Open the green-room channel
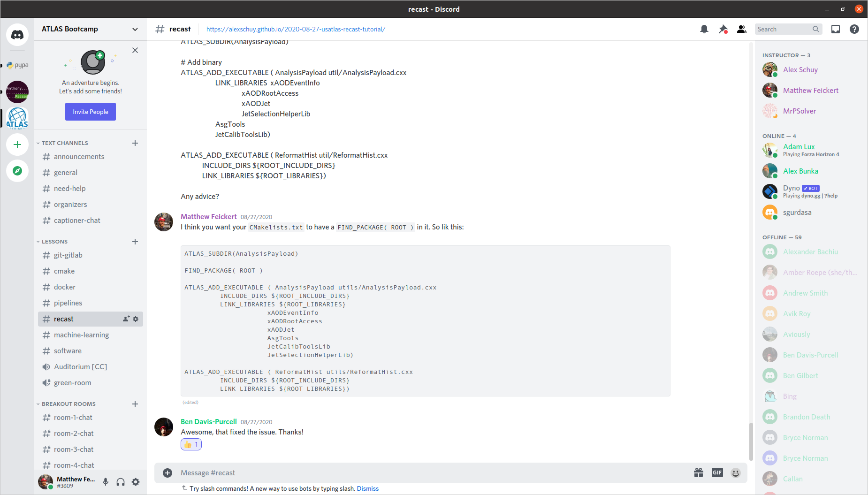 (x=91, y=383)
